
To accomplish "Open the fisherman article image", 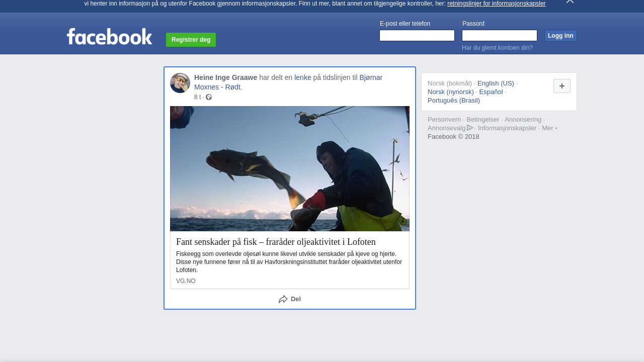I will coord(290,168).
